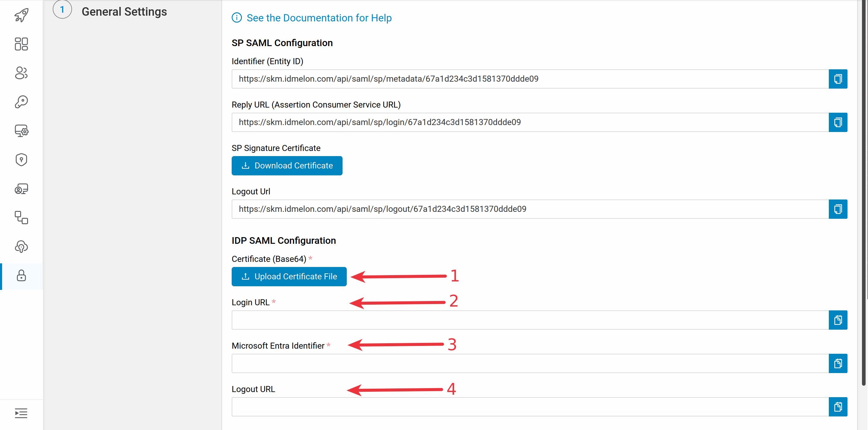Click the IDP SAML Configuration heading
868x430 pixels.
[x=284, y=240]
